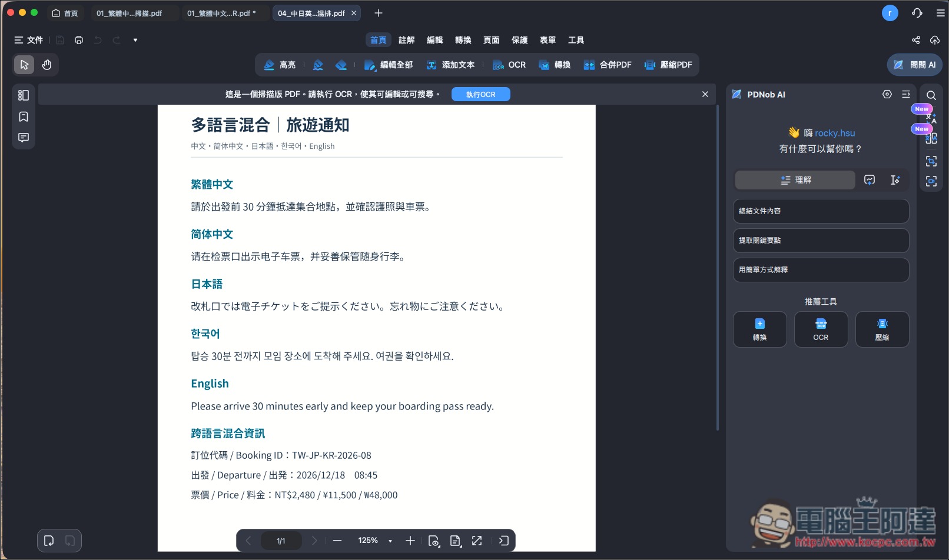Click 壓縮PDF compress tool
Screen dimensions: 949x560
pos(668,65)
